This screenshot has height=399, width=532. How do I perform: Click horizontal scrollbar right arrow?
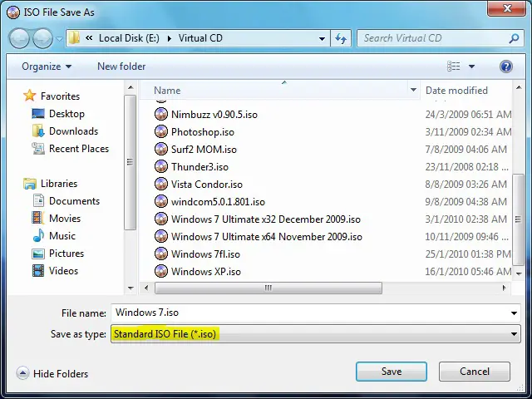tap(505, 288)
